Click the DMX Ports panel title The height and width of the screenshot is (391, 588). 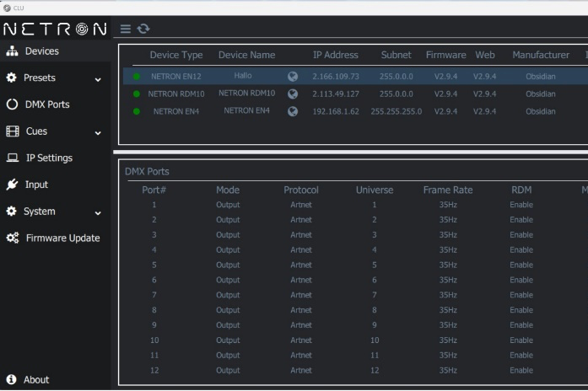(147, 172)
